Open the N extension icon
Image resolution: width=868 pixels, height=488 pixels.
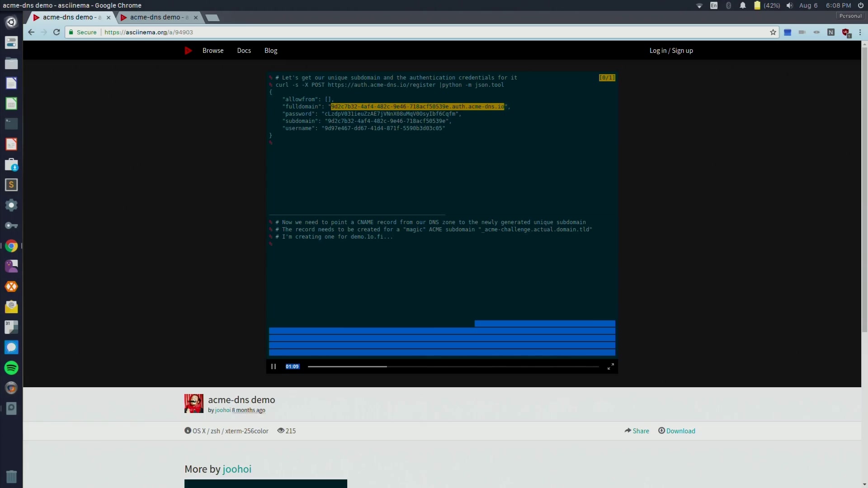(x=831, y=32)
